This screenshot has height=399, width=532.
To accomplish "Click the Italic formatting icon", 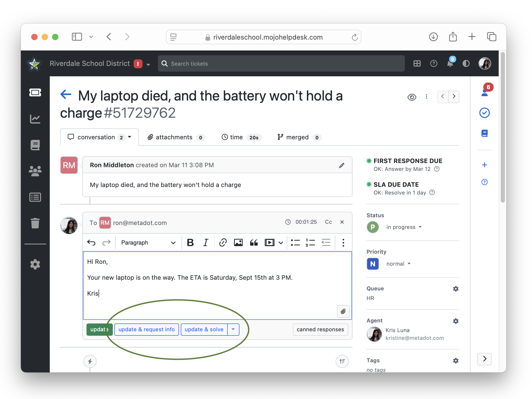I will (206, 243).
